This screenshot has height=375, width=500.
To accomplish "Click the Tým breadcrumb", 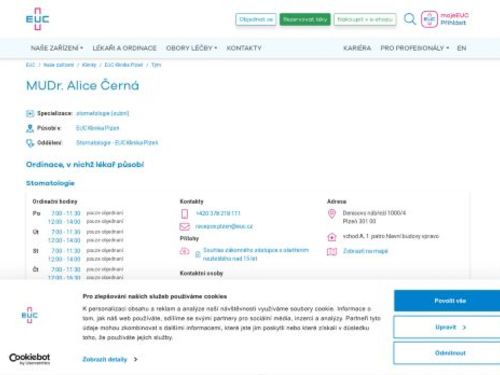I will tap(156, 65).
